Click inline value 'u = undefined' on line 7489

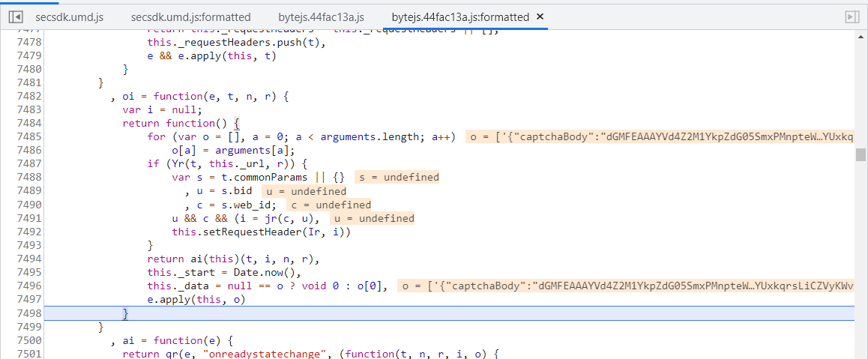point(304,191)
